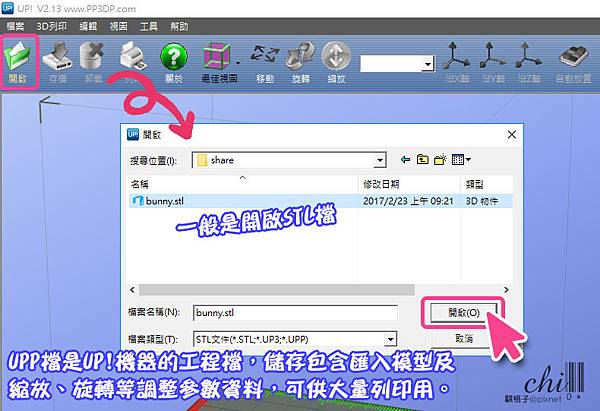The image size is (600, 411).
Task: Select the Best View (最佳視圖) cube icon
Action: 217,57
